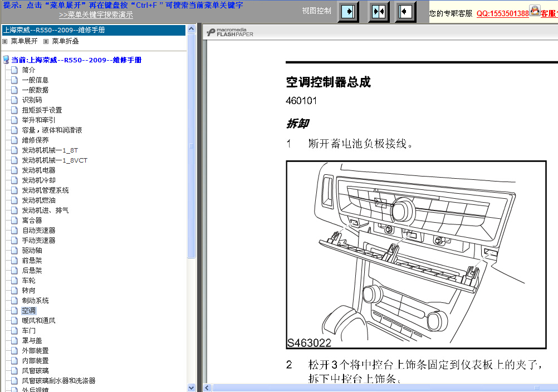This screenshot has height=392, width=558.
Task: Click the page icon beside 空调
Action: pyautogui.click(x=14, y=311)
